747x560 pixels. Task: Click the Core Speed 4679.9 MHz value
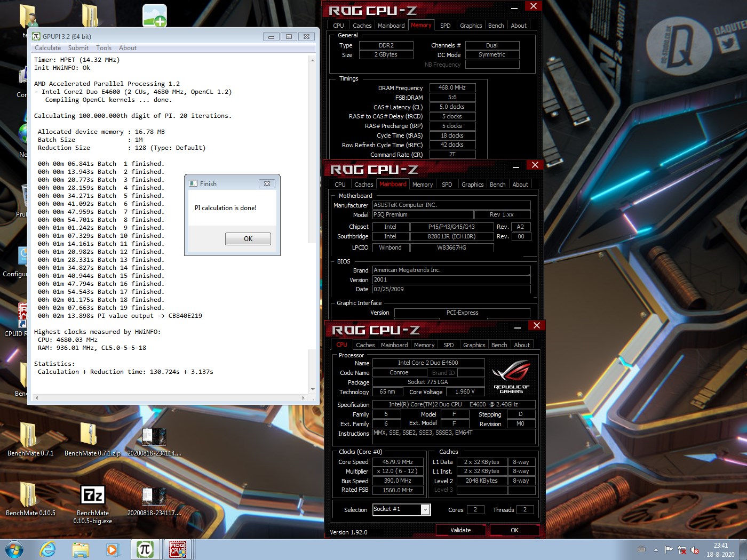click(x=398, y=462)
